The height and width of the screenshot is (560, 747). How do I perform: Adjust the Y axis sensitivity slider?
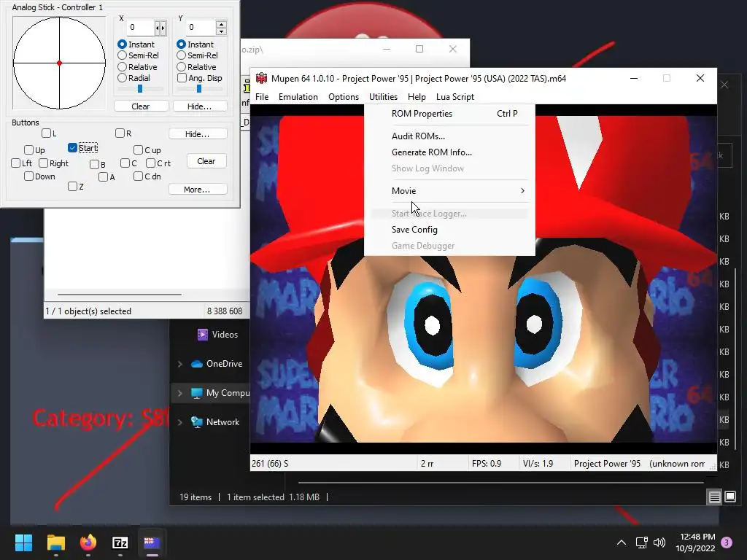(199, 88)
